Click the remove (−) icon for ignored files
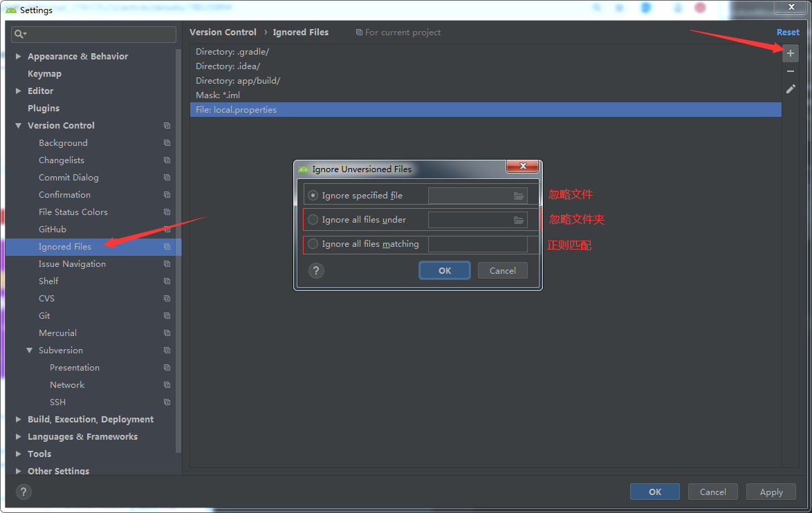This screenshot has width=812, height=513. (790, 70)
